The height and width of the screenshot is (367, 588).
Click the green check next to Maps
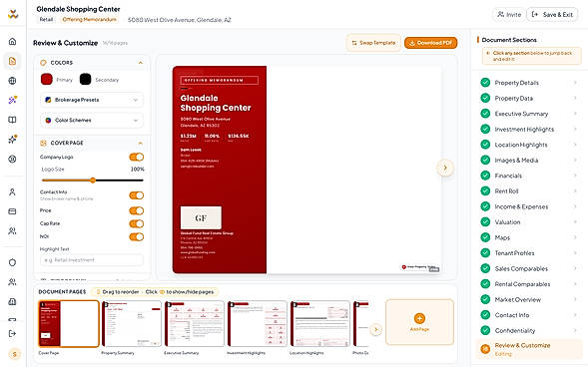tap(485, 237)
